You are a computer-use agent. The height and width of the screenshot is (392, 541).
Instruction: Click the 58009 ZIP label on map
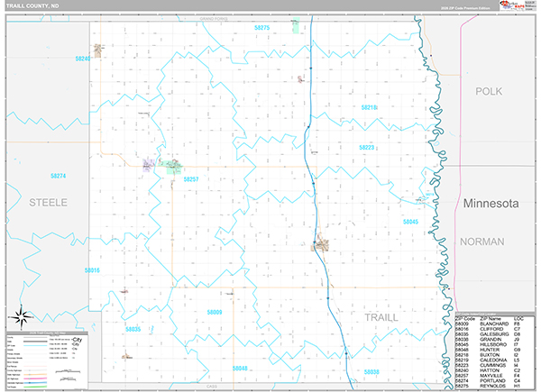(215, 313)
